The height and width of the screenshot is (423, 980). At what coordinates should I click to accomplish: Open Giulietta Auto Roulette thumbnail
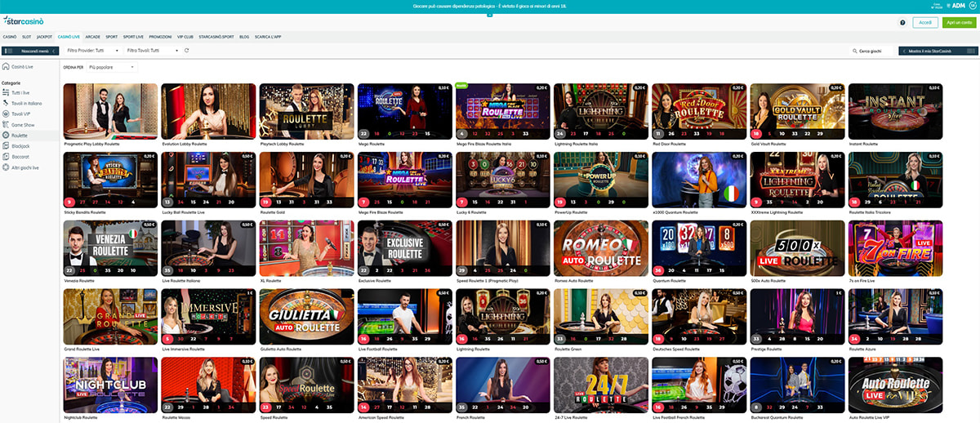pos(307,317)
